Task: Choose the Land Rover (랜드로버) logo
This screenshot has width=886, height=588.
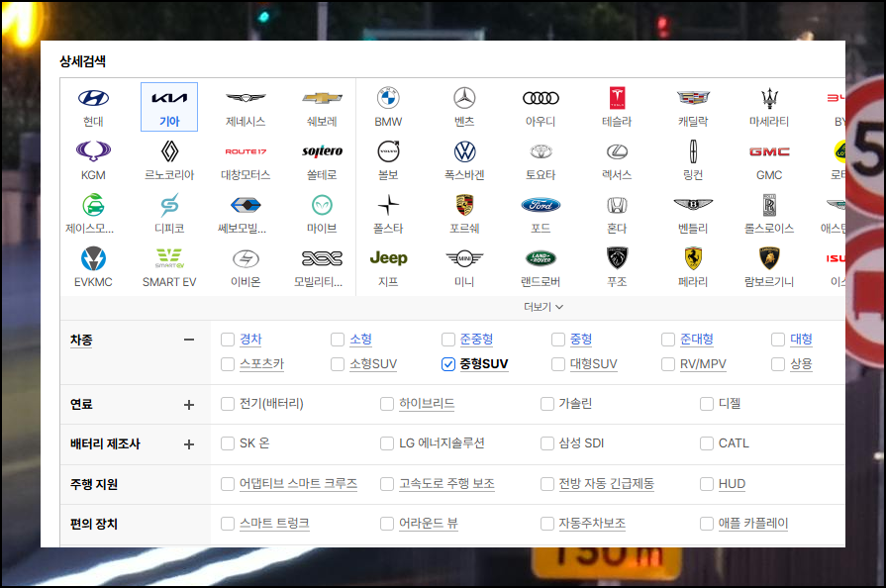Action: tap(541, 258)
